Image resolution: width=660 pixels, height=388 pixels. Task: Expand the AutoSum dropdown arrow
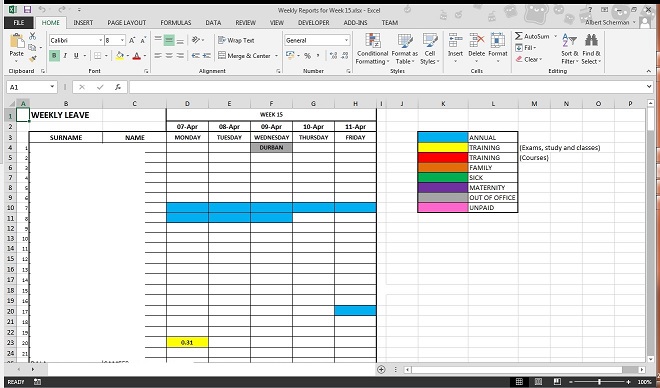pos(555,36)
